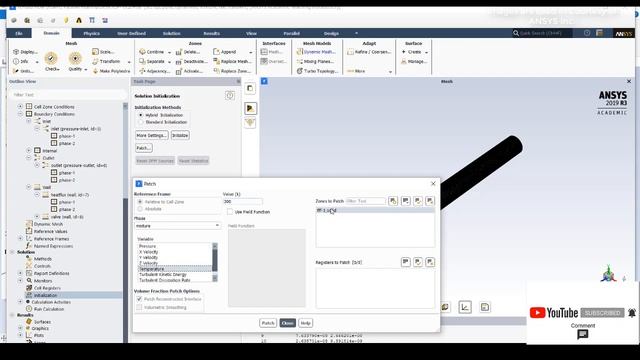Toggle Volumetric Smoothing checkbox

click(139, 307)
